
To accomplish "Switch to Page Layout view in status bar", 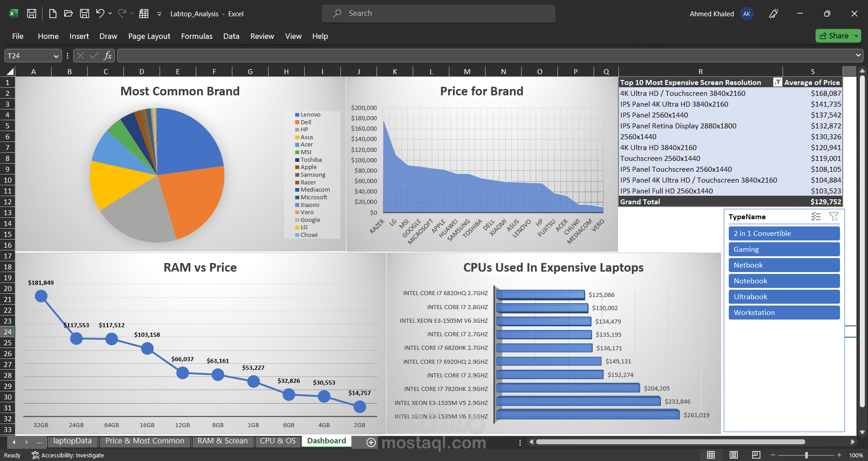I will 734,455.
